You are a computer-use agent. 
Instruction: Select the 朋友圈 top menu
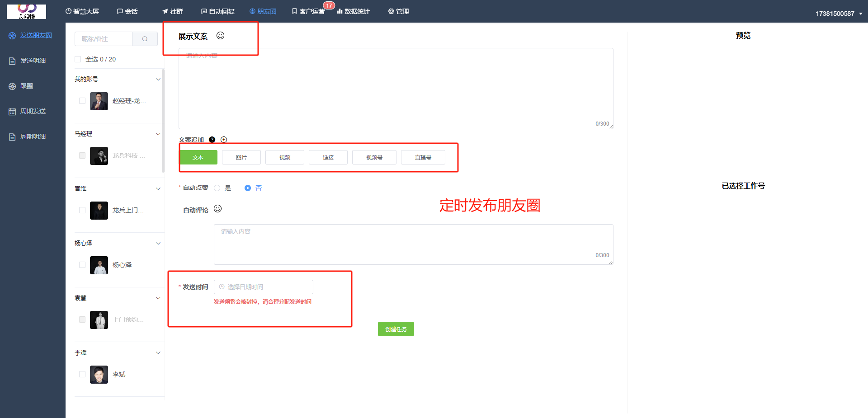[x=263, y=11]
